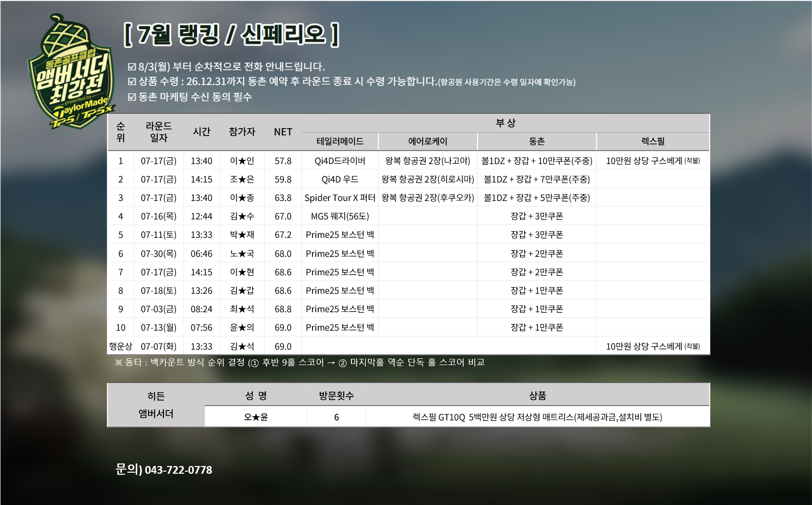
Task: Select participant name '김★갑'
Action: point(242,291)
